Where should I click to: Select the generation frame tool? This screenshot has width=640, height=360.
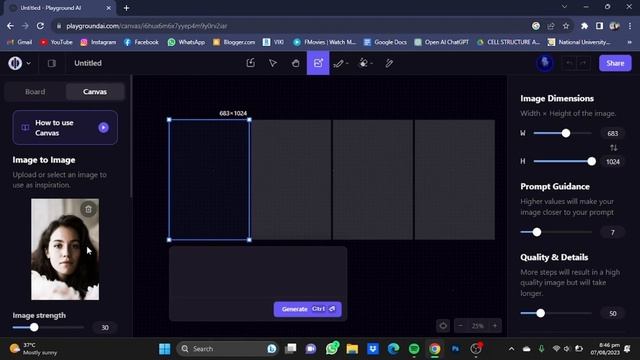pyautogui.click(x=318, y=63)
